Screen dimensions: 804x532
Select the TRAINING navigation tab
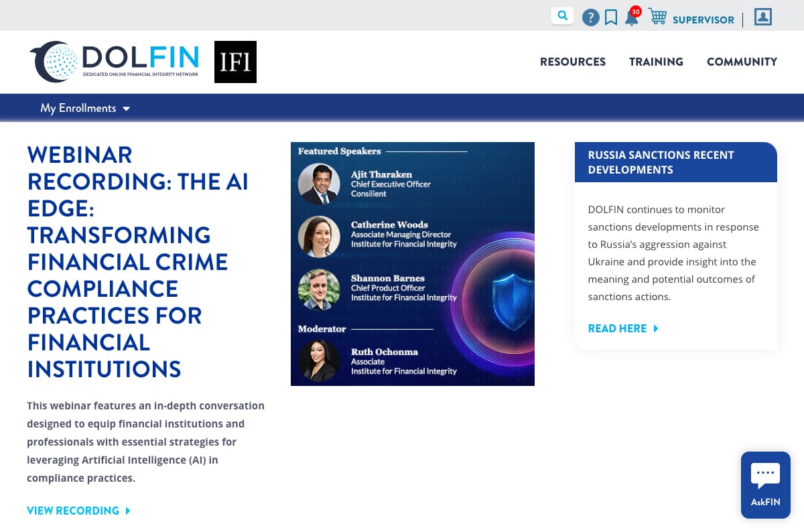pos(656,62)
